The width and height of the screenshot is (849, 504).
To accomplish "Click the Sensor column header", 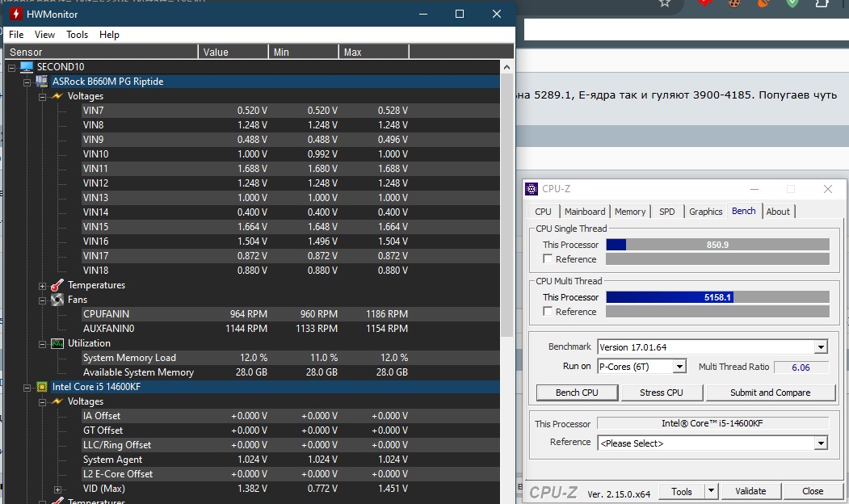I will point(101,52).
